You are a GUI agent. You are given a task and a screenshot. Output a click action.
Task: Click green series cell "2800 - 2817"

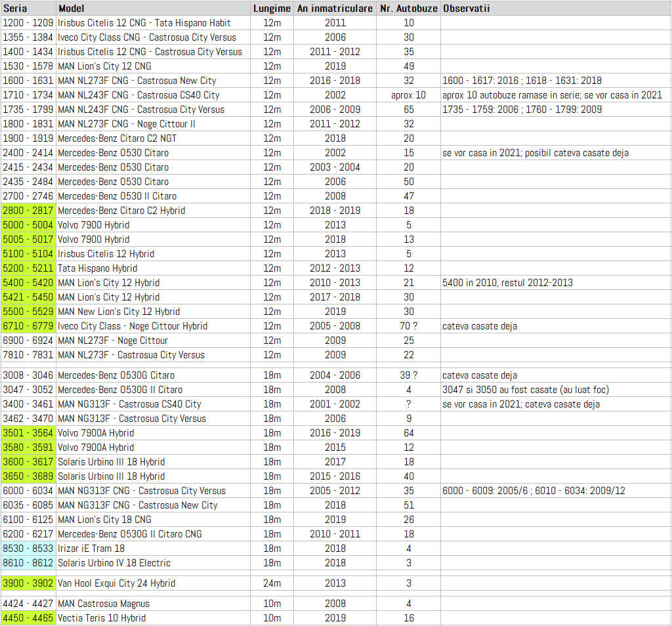[28, 211]
